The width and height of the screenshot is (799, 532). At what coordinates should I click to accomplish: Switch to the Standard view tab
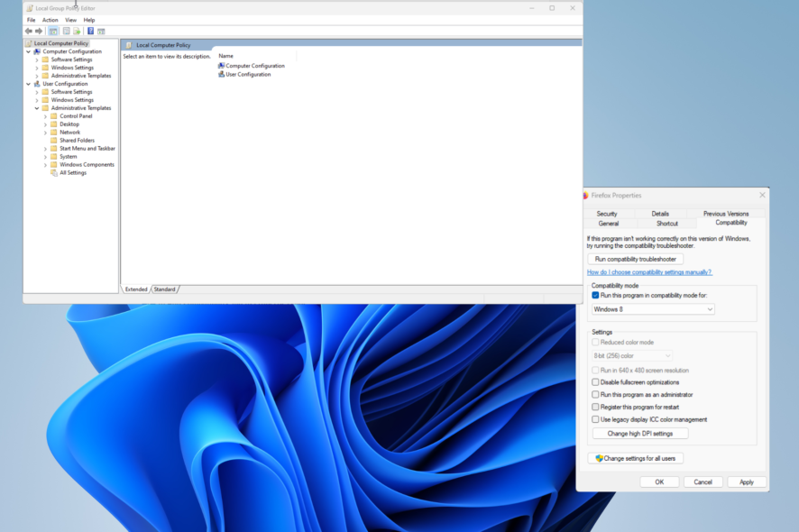[x=165, y=289]
